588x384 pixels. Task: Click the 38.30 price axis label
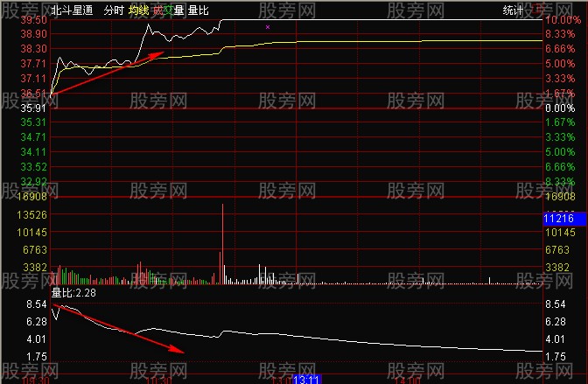pyautogui.click(x=34, y=49)
